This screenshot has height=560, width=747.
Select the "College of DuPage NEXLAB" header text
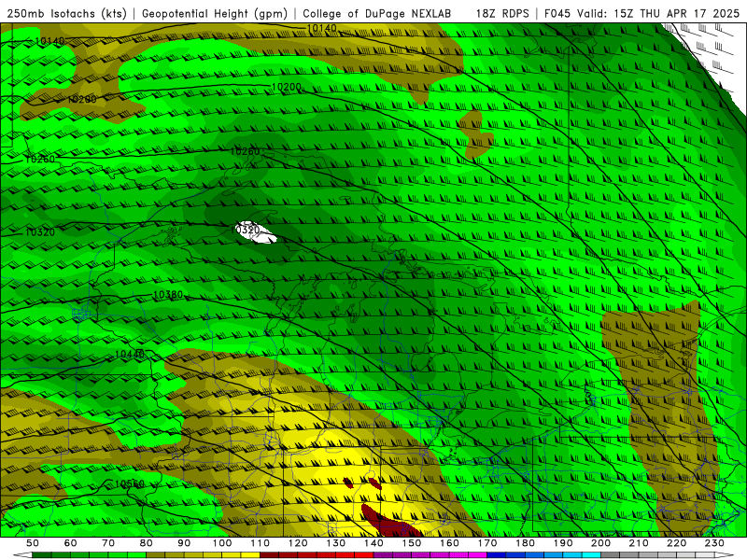377,14
